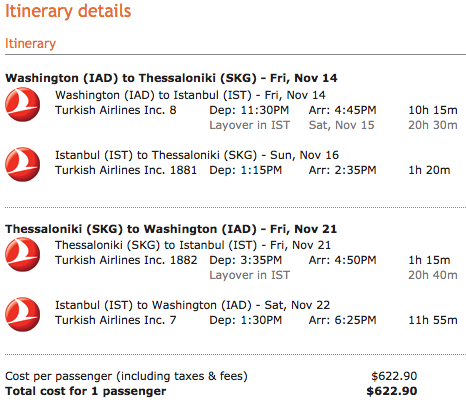The image size is (466, 405).
Task: Click Turkish Airlines logo for flight 7
Action: tap(23, 314)
